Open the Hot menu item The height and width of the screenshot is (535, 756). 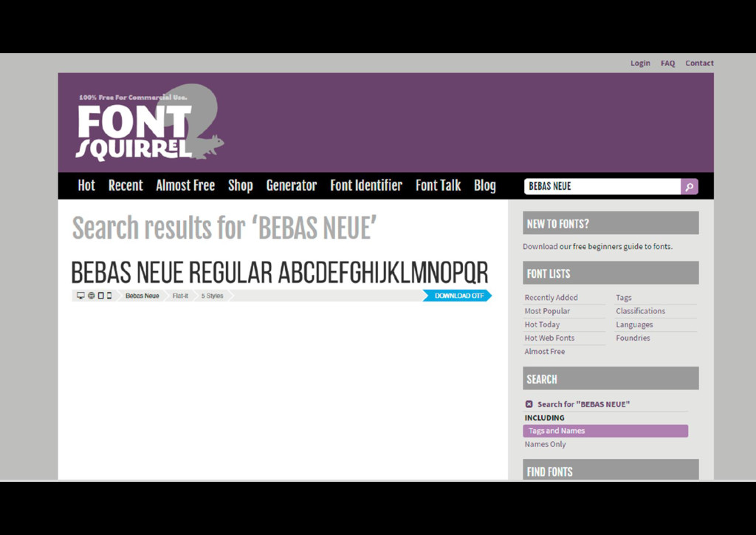click(86, 185)
